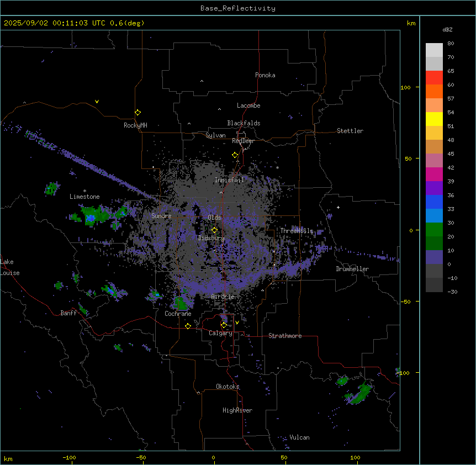
Task: Click the Olds city label
Action: click(x=214, y=218)
